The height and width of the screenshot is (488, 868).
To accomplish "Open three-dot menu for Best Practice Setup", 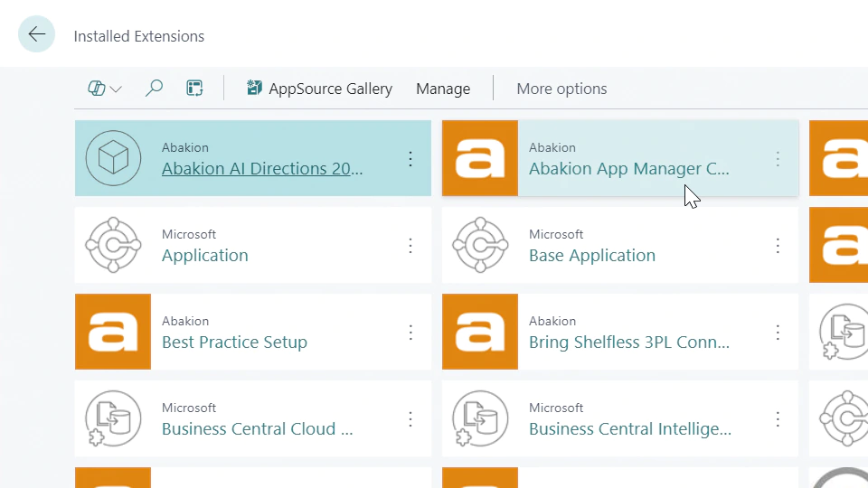I will click(410, 332).
